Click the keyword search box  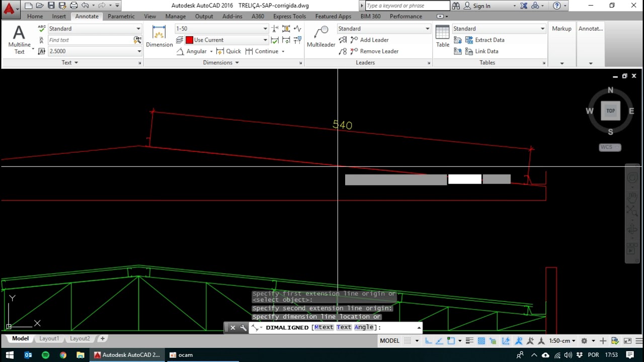tap(407, 6)
